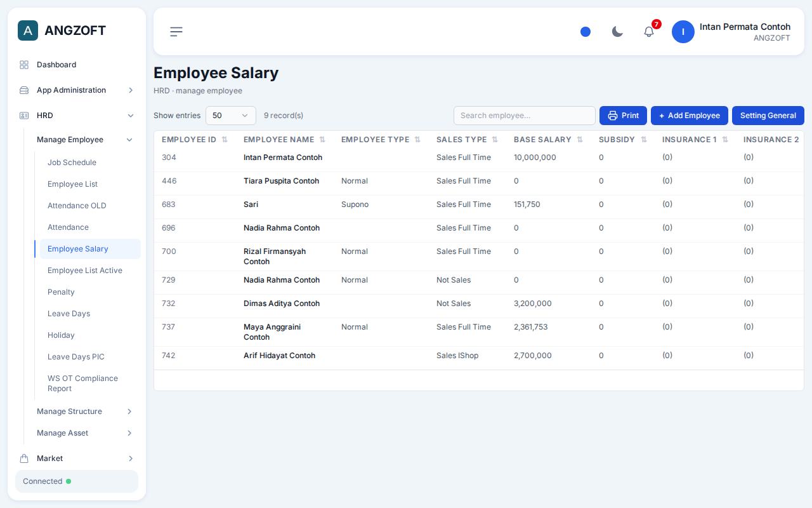Expand the Manage Asset submenu chevron
This screenshot has height=508, width=812.
[129, 433]
